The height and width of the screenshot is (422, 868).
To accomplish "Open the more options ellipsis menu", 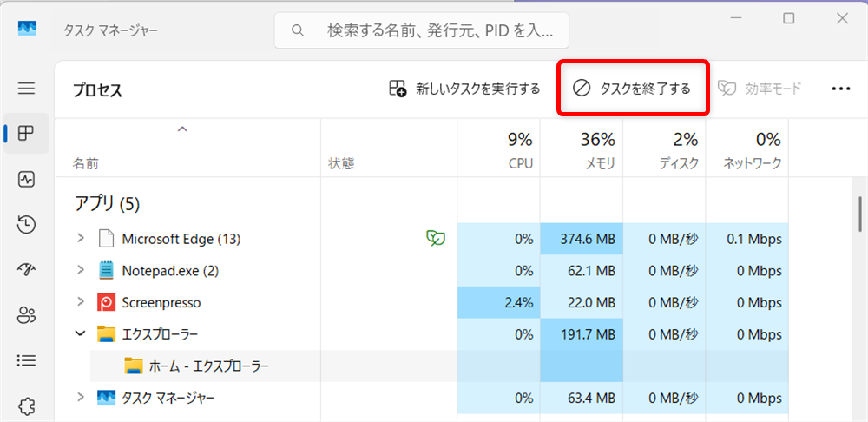I will [841, 89].
